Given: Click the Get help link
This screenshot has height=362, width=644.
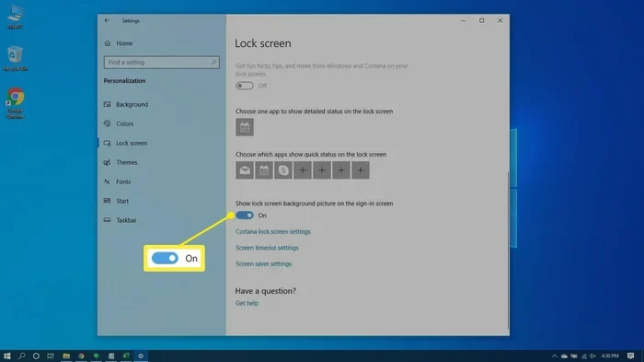Looking at the screenshot, I should tap(247, 303).
